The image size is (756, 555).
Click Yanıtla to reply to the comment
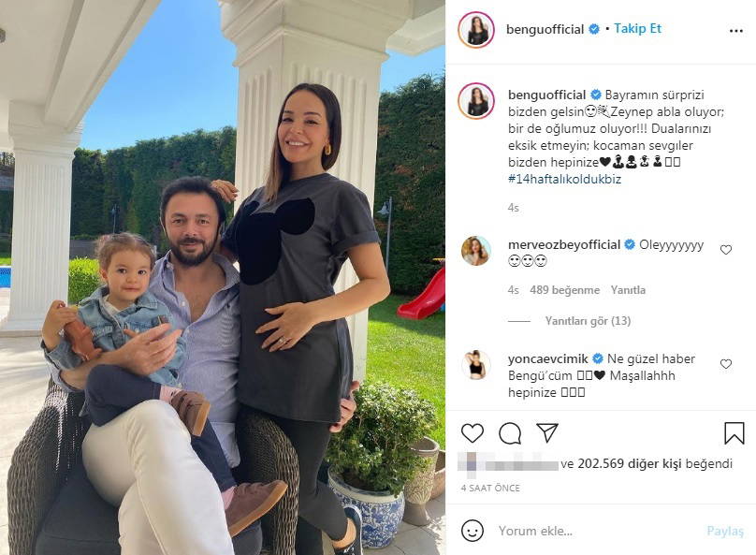[628, 290]
